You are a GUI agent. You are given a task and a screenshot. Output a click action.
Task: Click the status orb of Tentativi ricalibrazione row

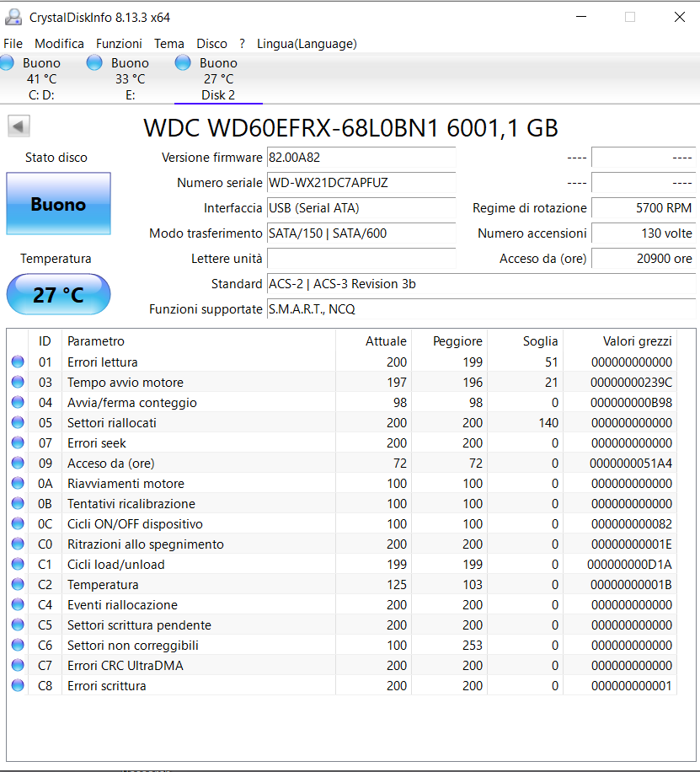18,503
